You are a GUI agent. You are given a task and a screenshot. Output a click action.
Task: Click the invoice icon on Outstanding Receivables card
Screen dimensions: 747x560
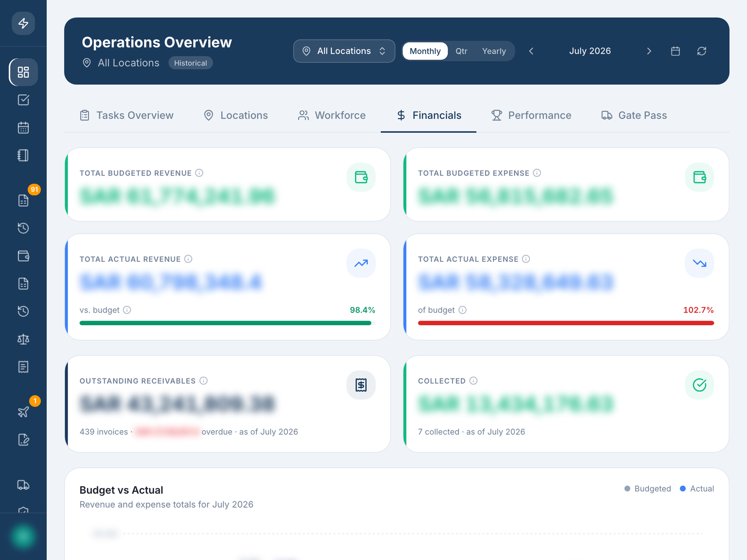pos(361,385)
